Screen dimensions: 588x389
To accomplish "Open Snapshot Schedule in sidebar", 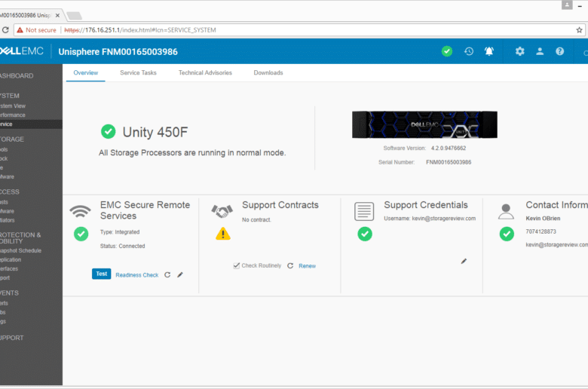I will pos(20,250).
